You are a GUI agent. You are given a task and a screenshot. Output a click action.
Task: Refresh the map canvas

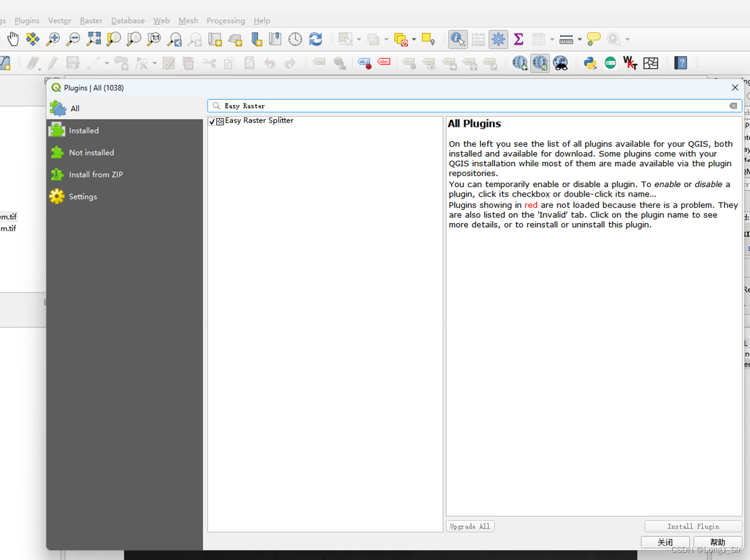point(316,39)
